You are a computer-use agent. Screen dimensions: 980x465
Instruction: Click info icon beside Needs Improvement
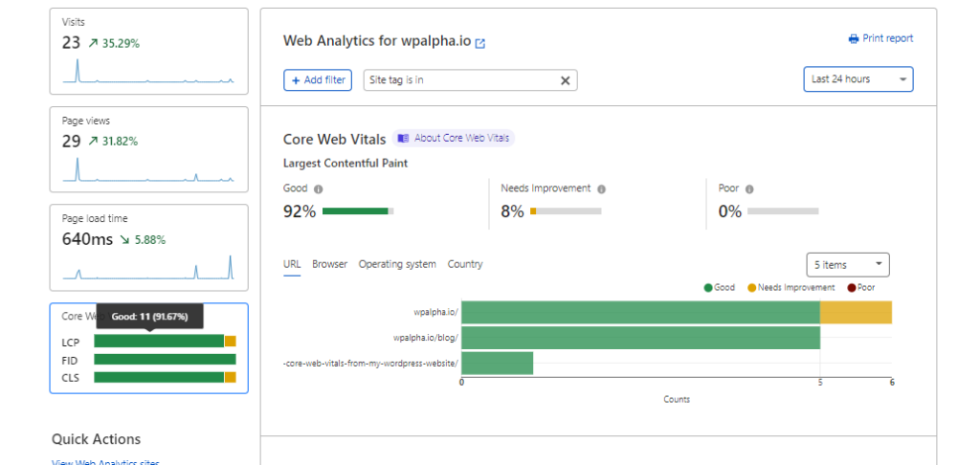pyautogui.click(x=601, y=188)
